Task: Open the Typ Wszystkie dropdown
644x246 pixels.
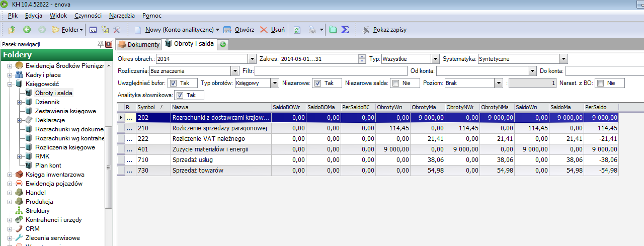Action: pos(436,59)
